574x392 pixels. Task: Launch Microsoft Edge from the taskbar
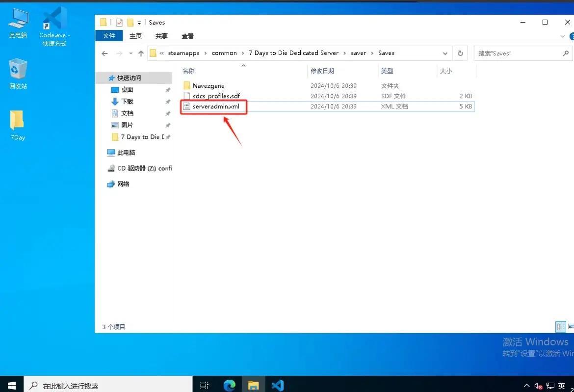(x=229, y=385)
